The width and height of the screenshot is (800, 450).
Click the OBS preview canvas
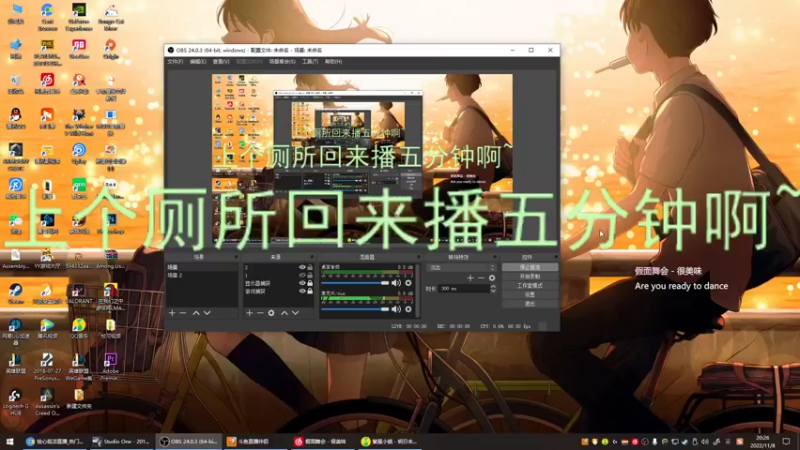tap(362, 159)
